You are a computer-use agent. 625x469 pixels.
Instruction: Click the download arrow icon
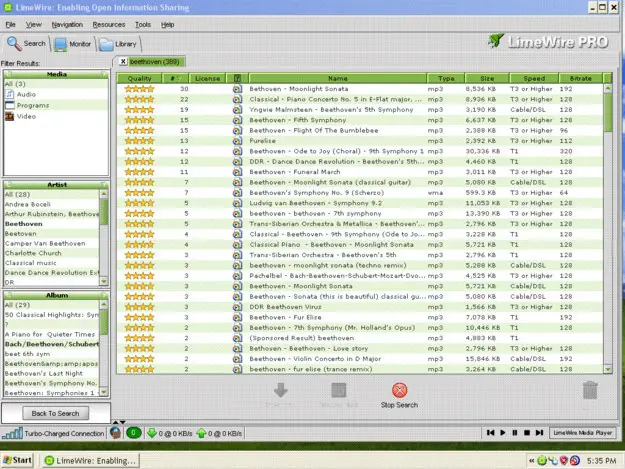281,390
